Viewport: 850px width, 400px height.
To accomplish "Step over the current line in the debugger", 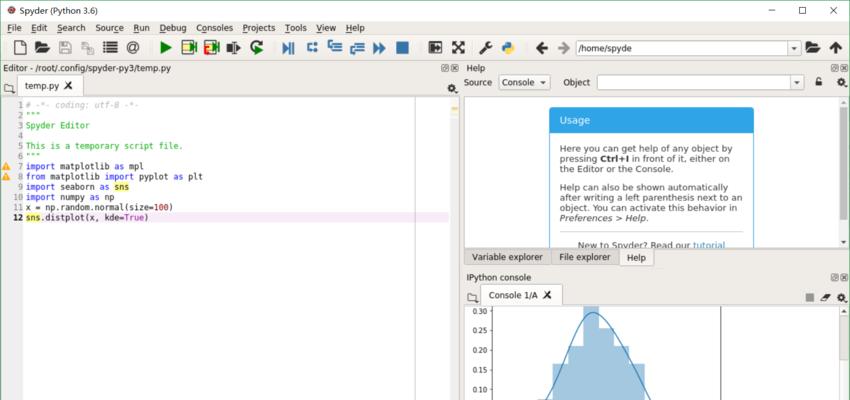I will 312,47.
